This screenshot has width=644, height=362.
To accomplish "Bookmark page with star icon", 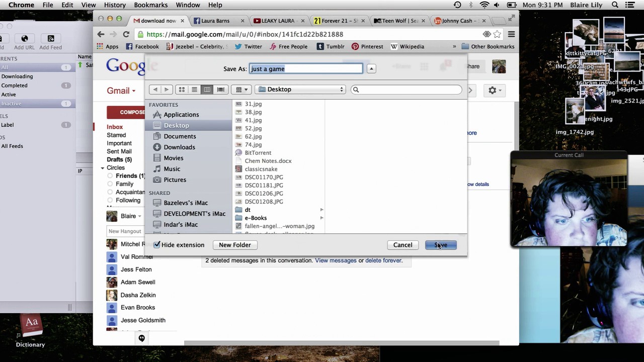I will pyautogui.click(x=497, y=34).
